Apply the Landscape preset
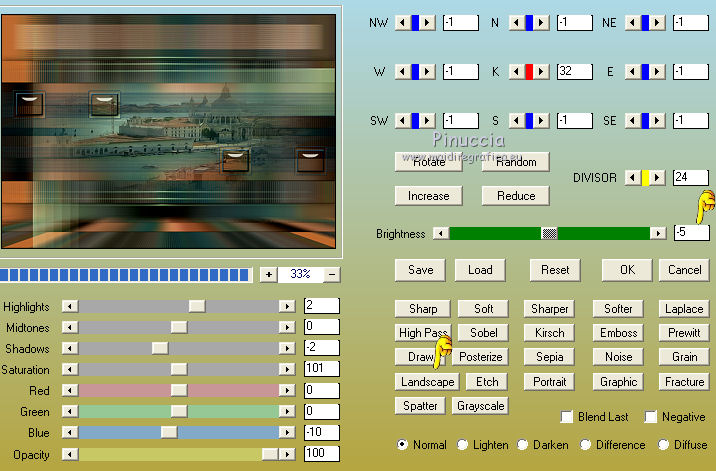The width and height of the screenshot is (716, 471). click(x=427, y=381)
